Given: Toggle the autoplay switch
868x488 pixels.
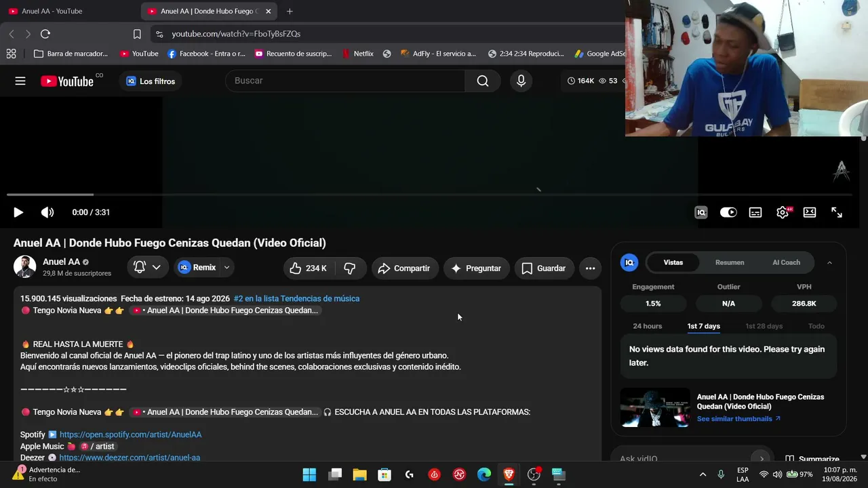Looking at the screenshot, I should [728, 212].
